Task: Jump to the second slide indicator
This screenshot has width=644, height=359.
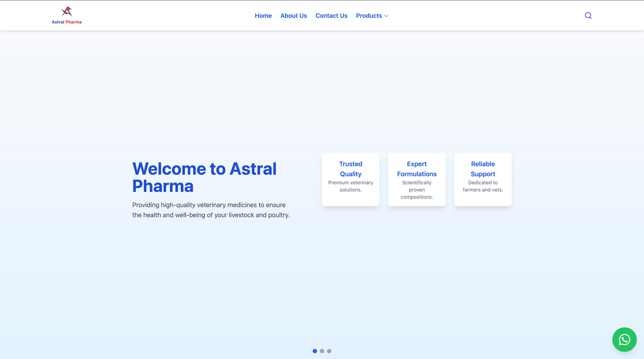Action: click(x=322, y=351)
